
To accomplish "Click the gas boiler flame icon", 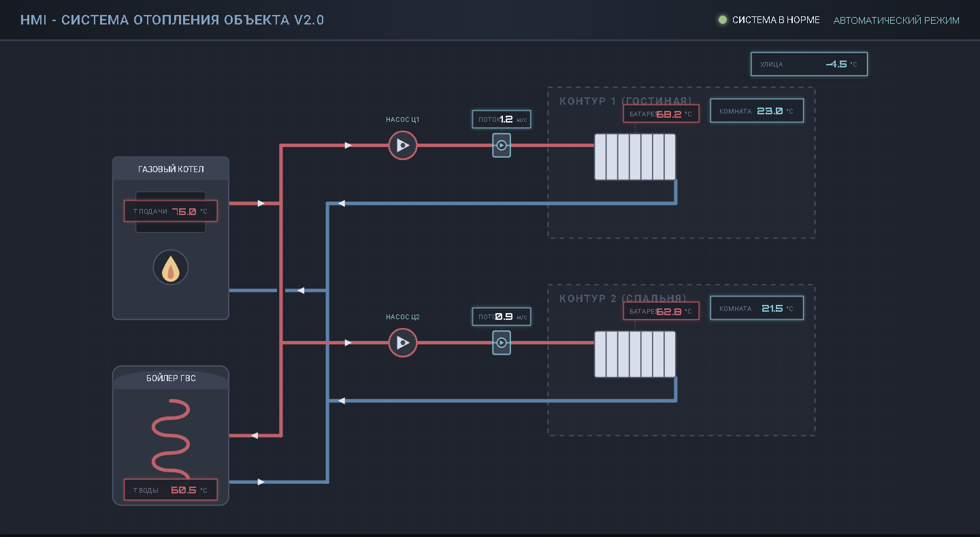I will point(170,267).
